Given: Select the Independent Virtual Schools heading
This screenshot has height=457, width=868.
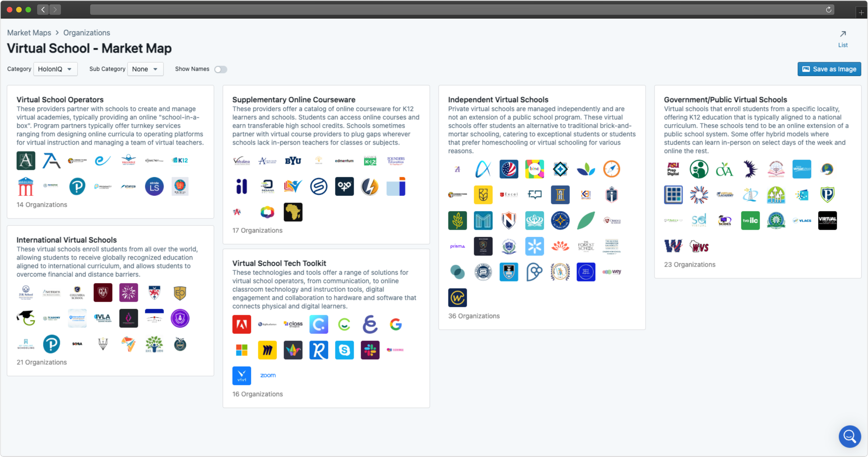Looking at the screenshot, I should (x=498, y=99).
